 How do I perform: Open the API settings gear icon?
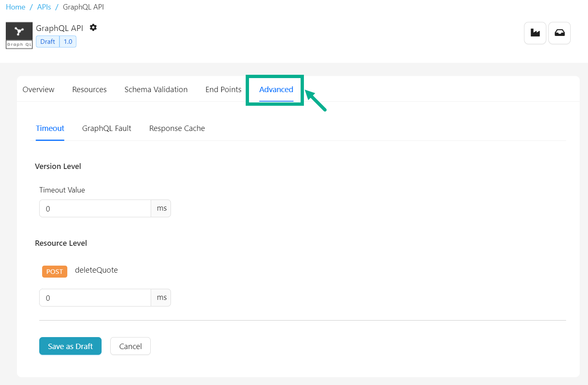pyautogui.click(x=93, y=28)
